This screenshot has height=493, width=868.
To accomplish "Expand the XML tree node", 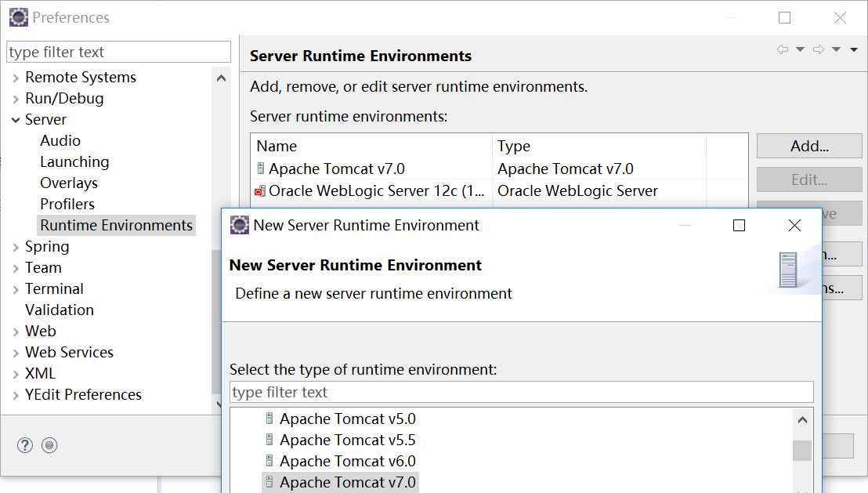I will pos(16,375).
